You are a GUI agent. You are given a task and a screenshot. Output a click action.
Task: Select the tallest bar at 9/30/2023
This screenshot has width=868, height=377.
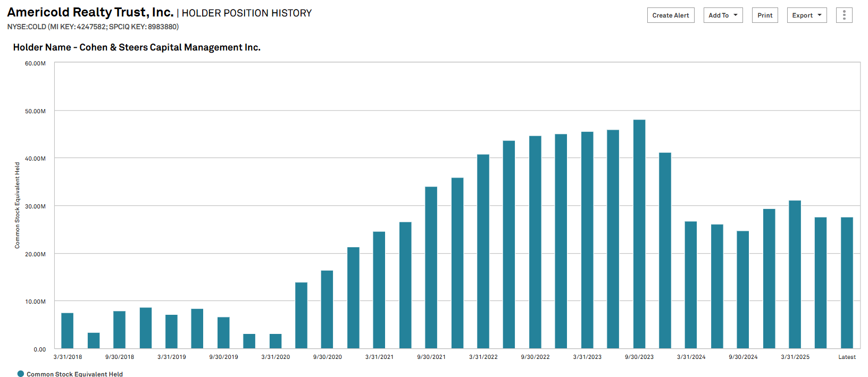[639, 234]
